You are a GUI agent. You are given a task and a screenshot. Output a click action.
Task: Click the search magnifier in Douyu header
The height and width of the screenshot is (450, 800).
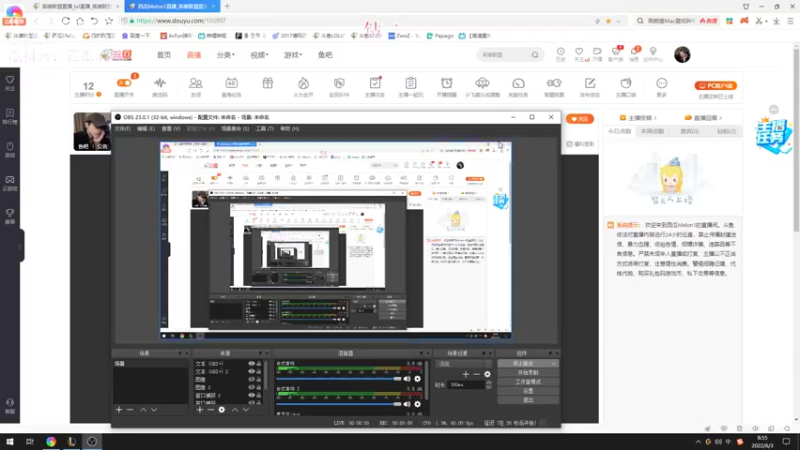tap(535, 55)
